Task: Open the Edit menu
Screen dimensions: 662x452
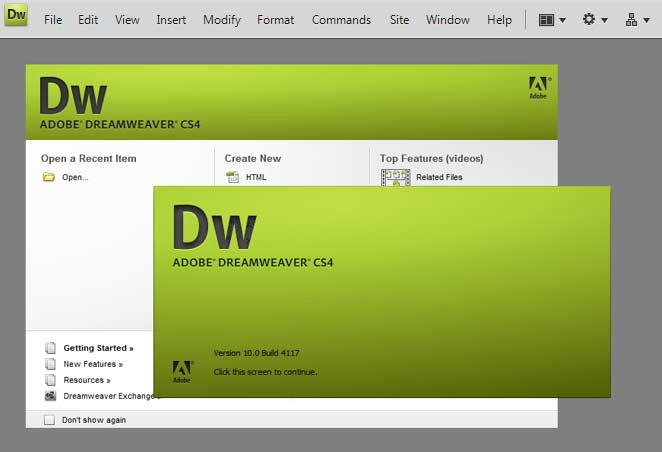Action: (x=88, y=20)
